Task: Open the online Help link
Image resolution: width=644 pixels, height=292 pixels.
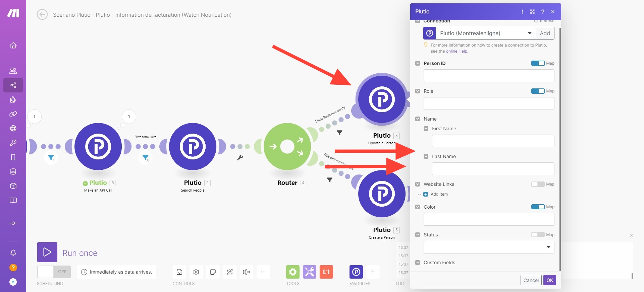Action: pos(457,51)
